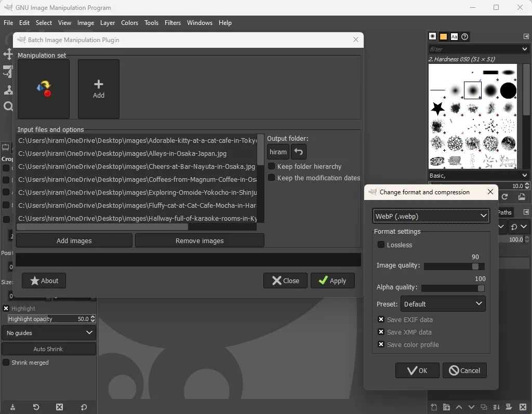The image size is (532, 414).
Task: Confirm format settings with OK
Action: [x=417, y=370]
